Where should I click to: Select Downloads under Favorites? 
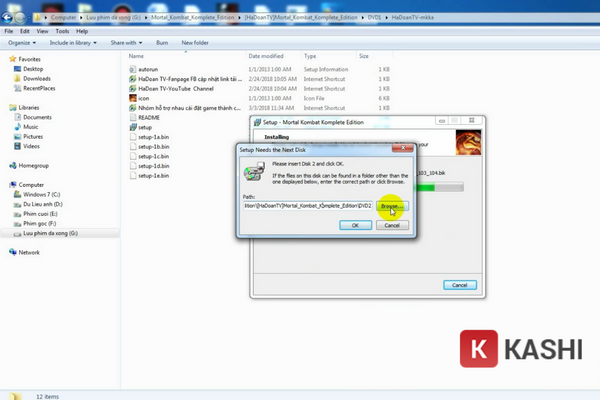(37, 78)
